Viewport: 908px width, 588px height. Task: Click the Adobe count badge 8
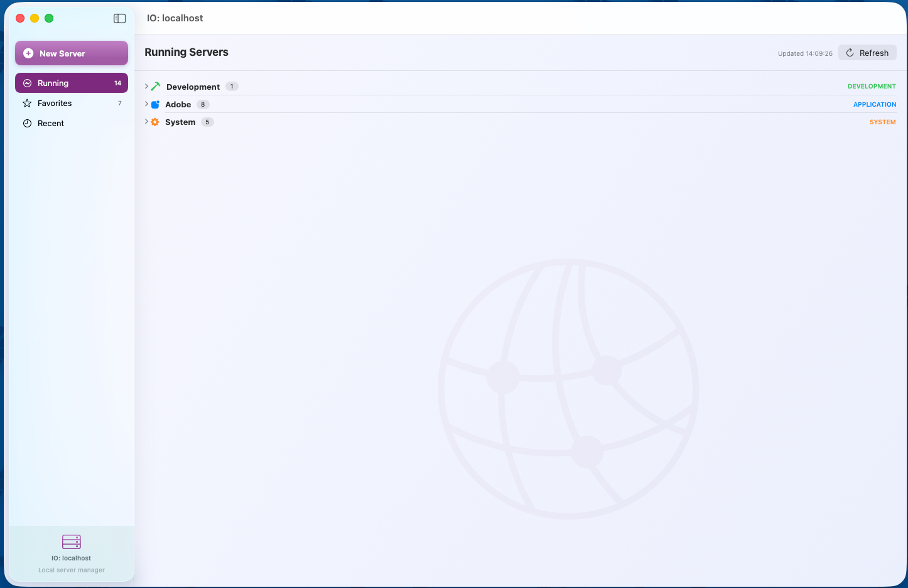click(x=203, y=104)
